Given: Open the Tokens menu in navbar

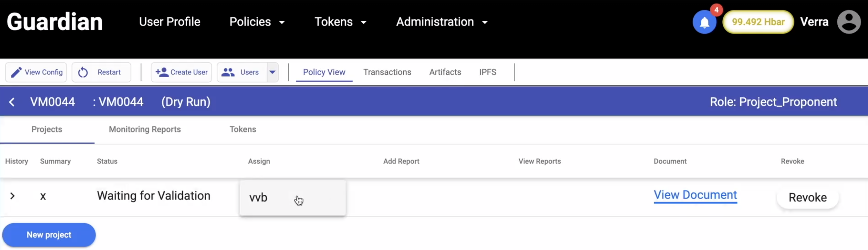Looking at the screenshot, I should pyautogui.click(x=340, y=22).
